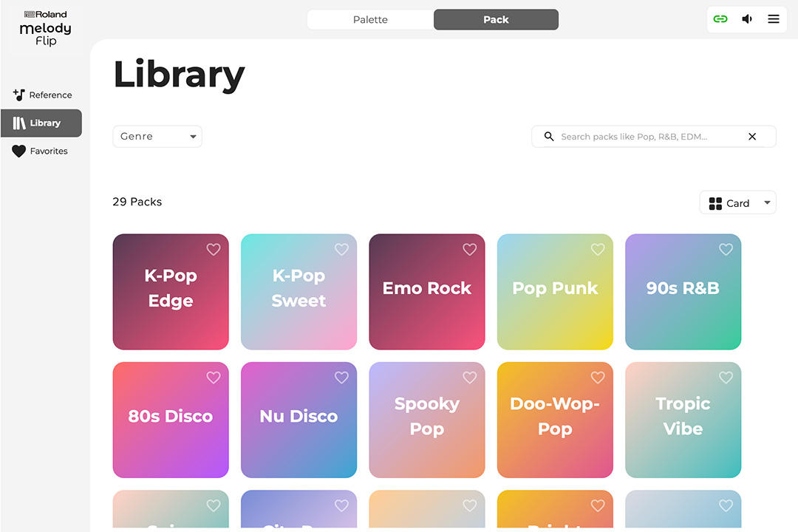Click the Reference music note icon
This screenshot has width=798, height=532.
click(18, 95)
